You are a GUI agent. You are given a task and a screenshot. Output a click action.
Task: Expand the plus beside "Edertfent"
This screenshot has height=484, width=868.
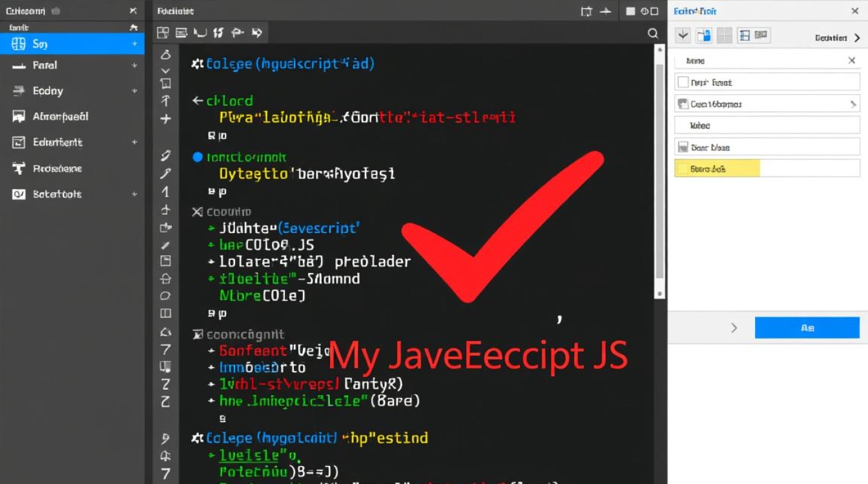click(134, 142)
